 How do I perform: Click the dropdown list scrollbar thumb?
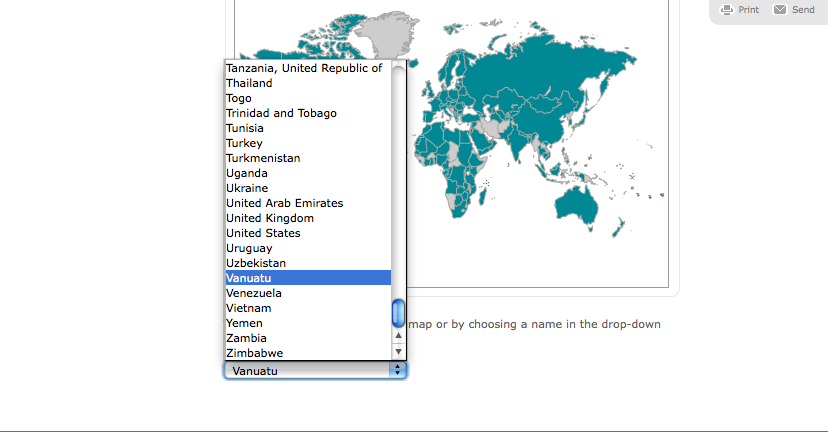[398, 313]
